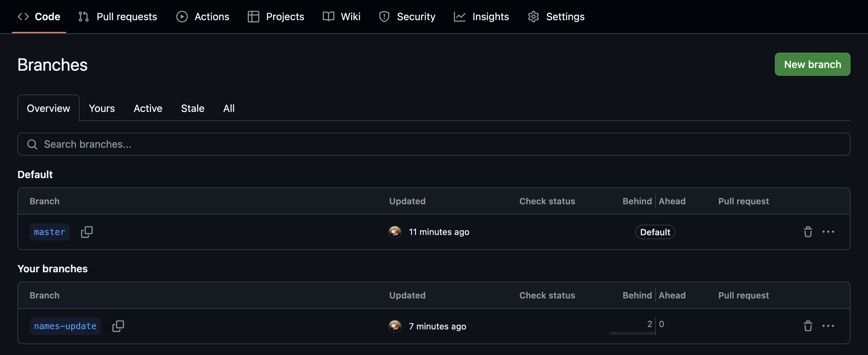Open the names-update branch link
The image size is (868, 355).
point(65,326)
